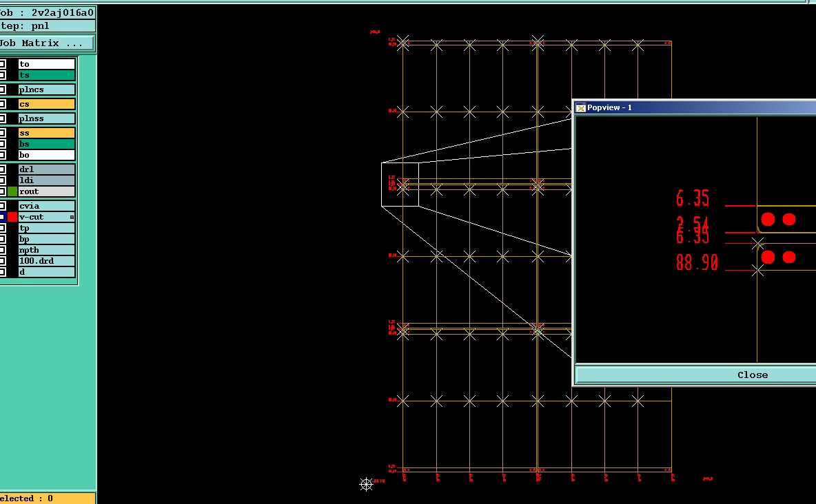Toggle the checkbox for the 'cs' layer
Image resolution: width=816 pixels, height=504 pixels.
(x=2, y=104)
